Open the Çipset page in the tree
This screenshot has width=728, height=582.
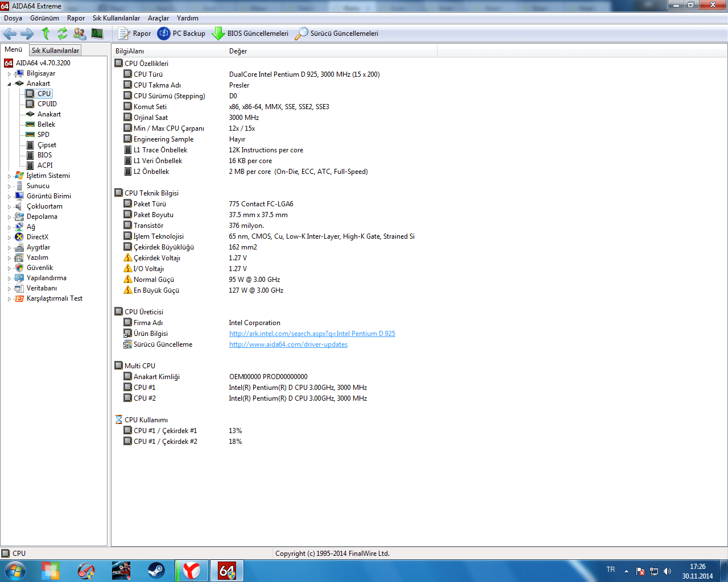[x=47, y=145]
